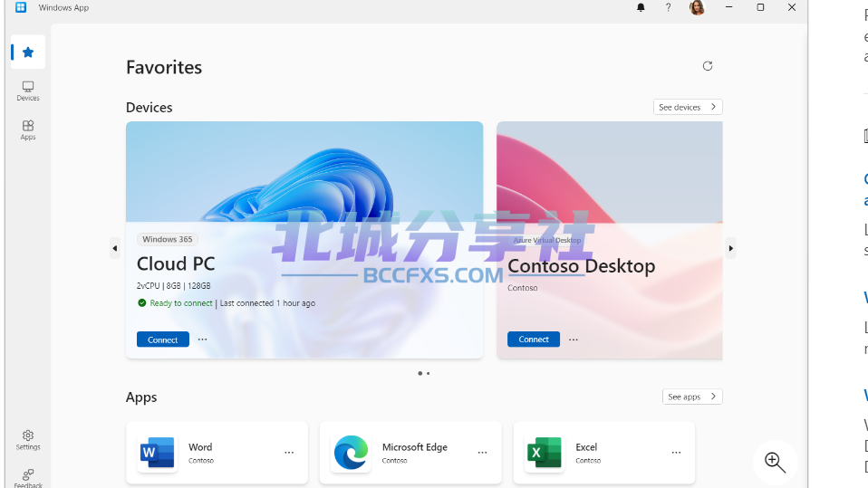Click the Excel app name
Image resolution: width=868 pixels, height=488 pixels.
[586, 447]
